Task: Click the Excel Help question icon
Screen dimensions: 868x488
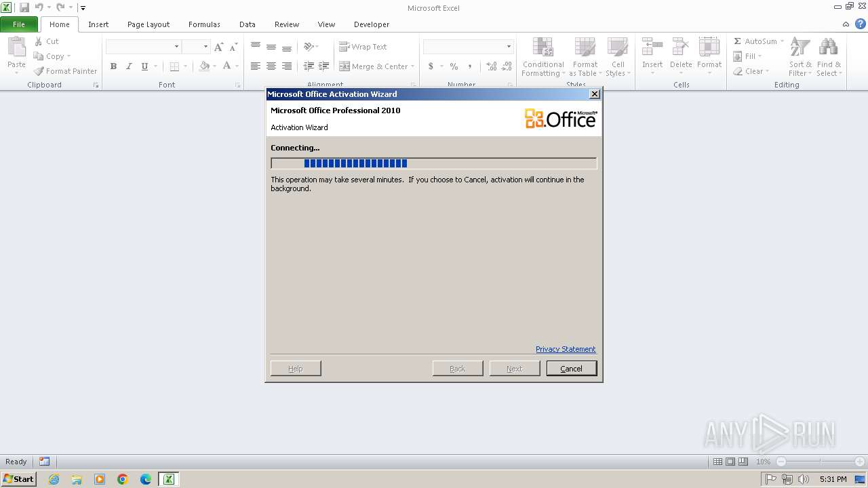Action: coord(860,24)
